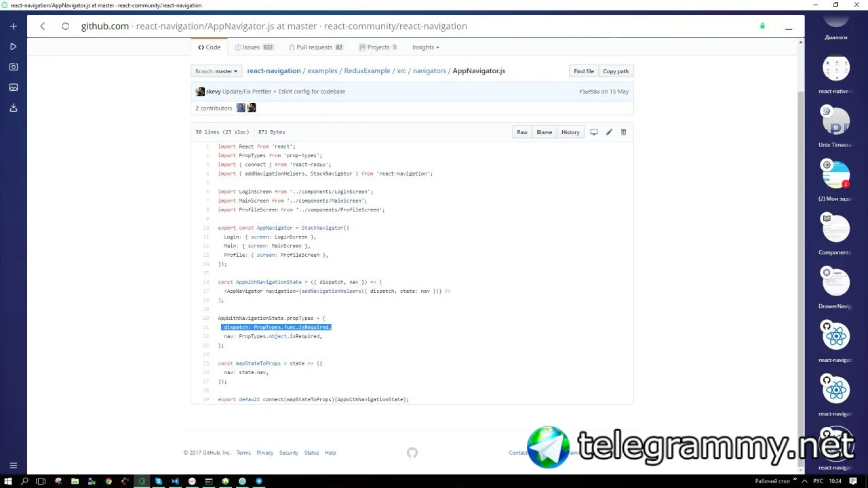Viewport: 868px width, 488px height.
Task: Open the downloads icon in the left sidebar
Action: (x=13, y=108)
